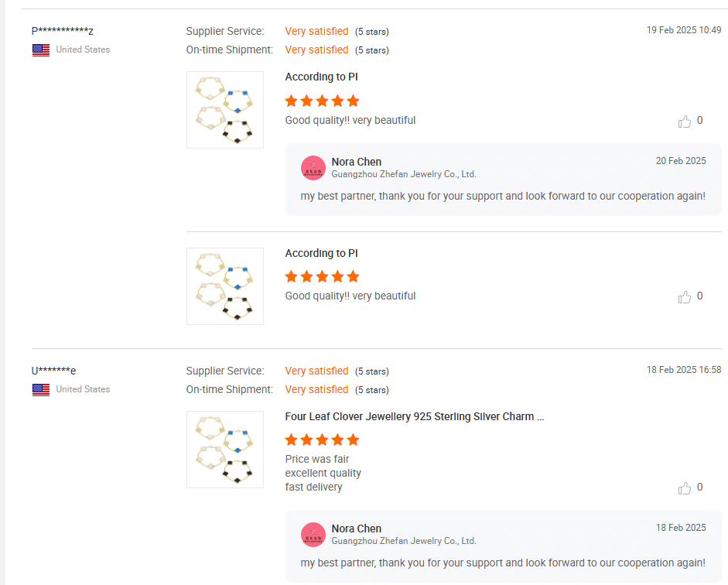Open 'Four Leaf Clover Jewellery 925 Sterling Silver' link
Image resolution: width=728 pixels, height=585 pixels.
click(x=414, y=416)
